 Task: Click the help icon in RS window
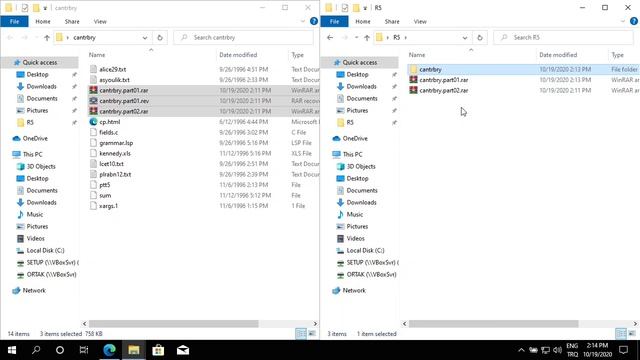point(634,21)
